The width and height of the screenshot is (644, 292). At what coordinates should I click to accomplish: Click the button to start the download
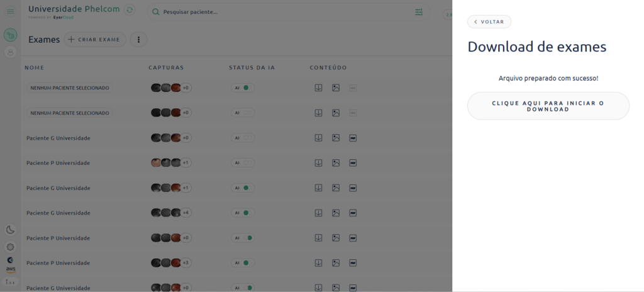tap(548, 106)
